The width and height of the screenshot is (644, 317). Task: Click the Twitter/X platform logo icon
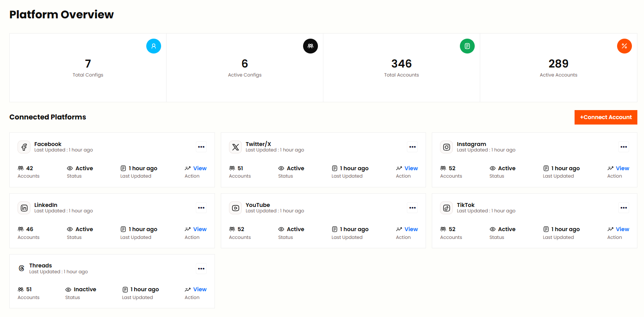point(235,147)
